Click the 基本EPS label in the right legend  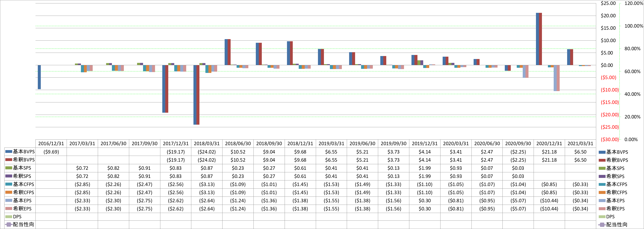[615, 201]
